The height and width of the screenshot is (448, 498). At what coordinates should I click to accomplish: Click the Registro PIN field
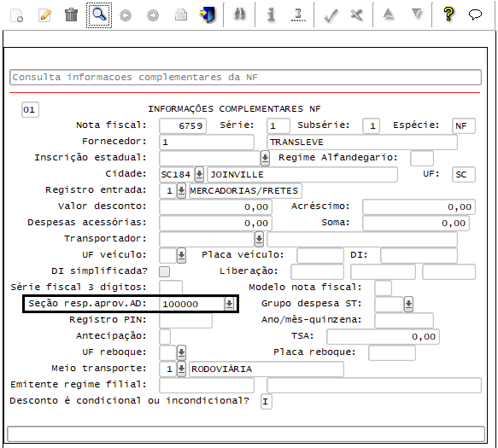click(186, 320)
